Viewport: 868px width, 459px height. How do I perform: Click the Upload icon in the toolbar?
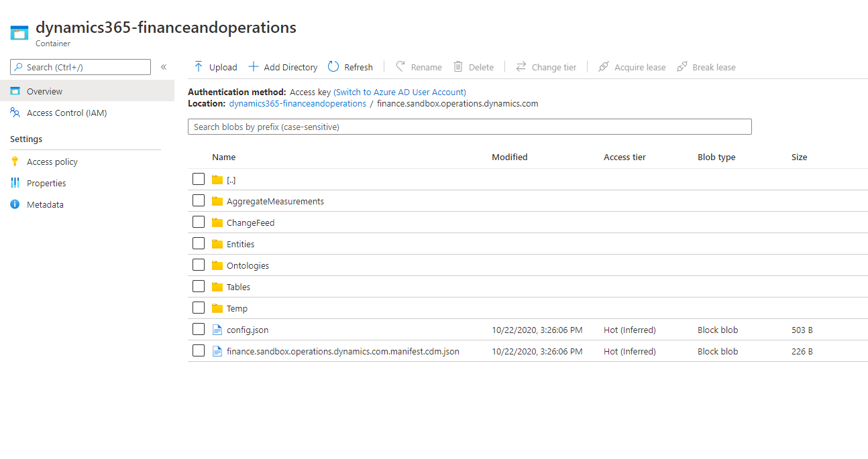pyautogui.click(x=200, y=66)
